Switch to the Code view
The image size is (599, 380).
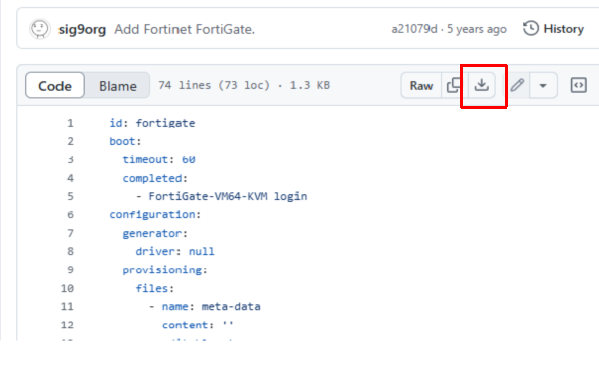point(55,86)
